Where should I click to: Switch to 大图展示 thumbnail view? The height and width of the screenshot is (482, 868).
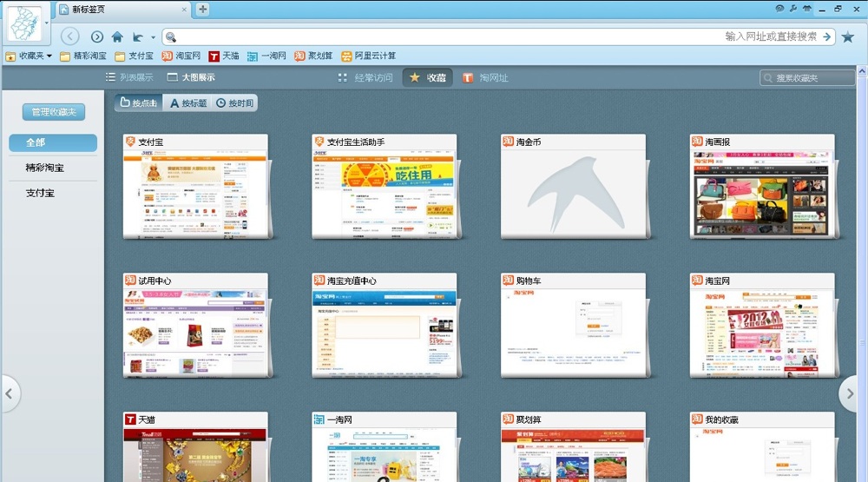coord(191,77)
